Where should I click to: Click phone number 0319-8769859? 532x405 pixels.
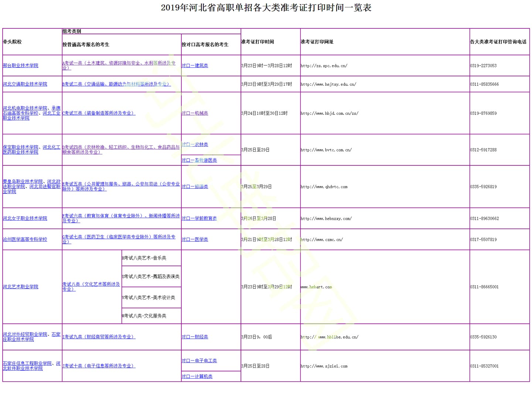(484, 113)
